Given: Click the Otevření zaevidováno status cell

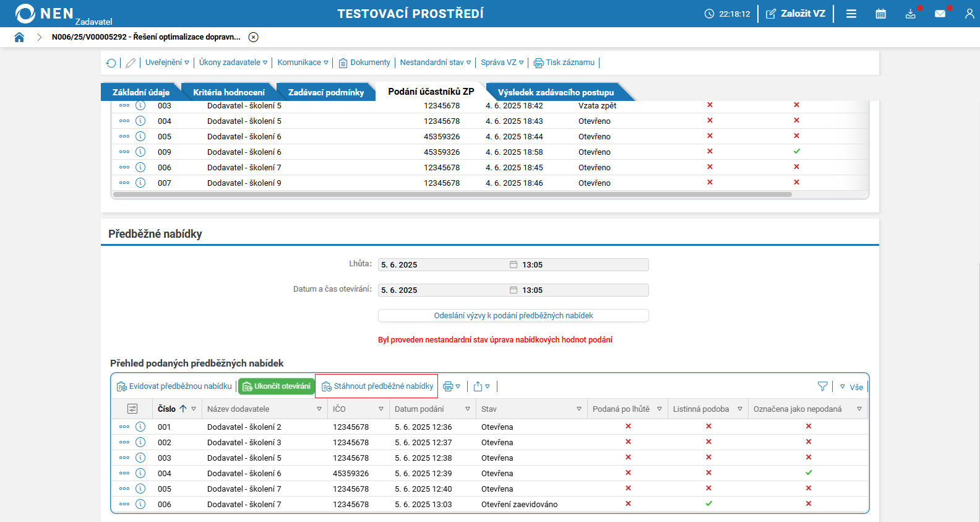Looking at the screenshot, I should 520,504.
